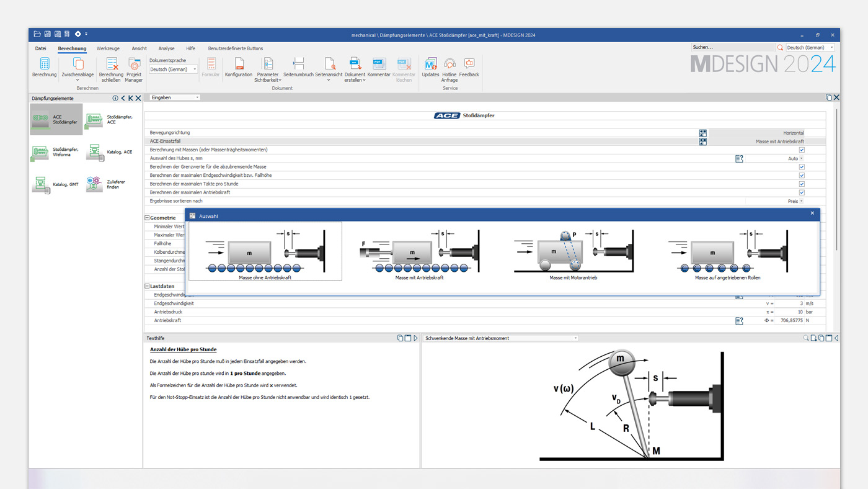Close the Dämpfungselemente panel
This screenshot has width=868, height=489.
[138, 98]
